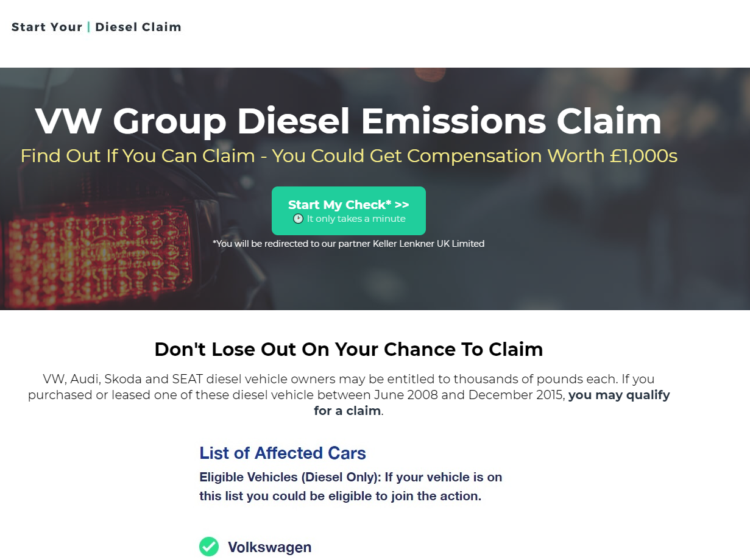Click the List of Affected Cars heading
This screenshot has height=560, width=750.
pos(283,453)
